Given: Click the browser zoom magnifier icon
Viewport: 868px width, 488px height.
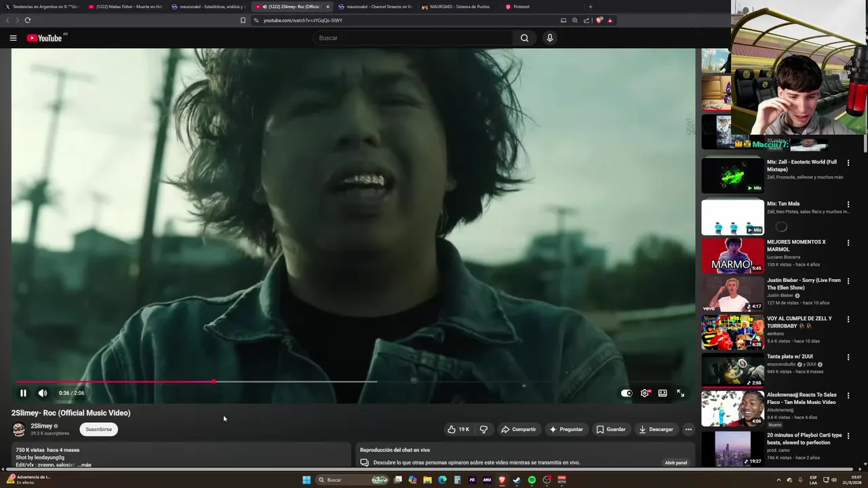Looking at the screenshot, I should click(575, 20).
